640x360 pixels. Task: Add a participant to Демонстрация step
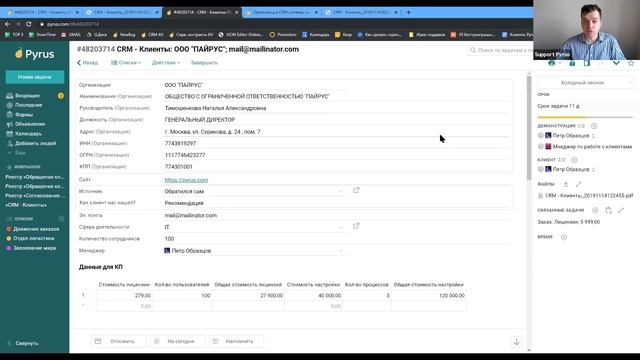click(594, 126)
